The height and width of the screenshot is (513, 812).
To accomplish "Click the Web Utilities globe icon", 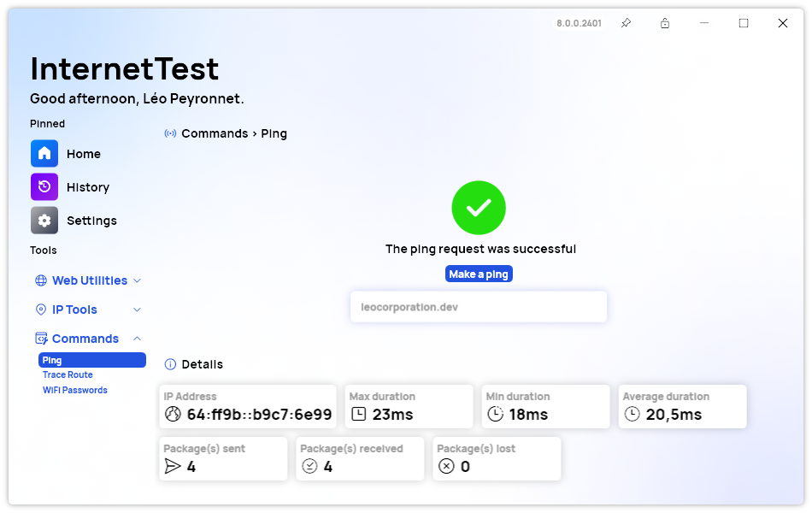I will pyautogui.click(x=41, y=280).
